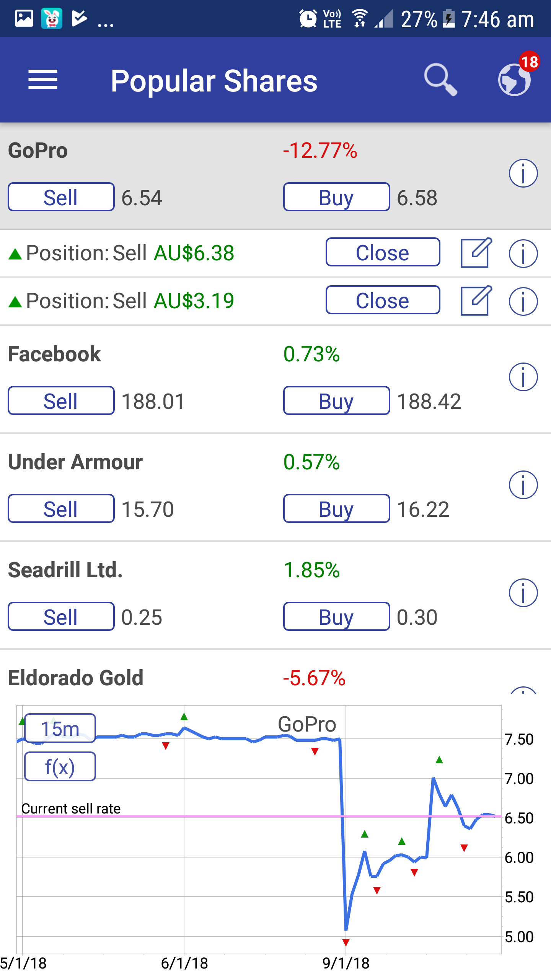Close the AU$6.38 sell position
Viewport: 551px width, 980px height.
click(x=383, y=252)
